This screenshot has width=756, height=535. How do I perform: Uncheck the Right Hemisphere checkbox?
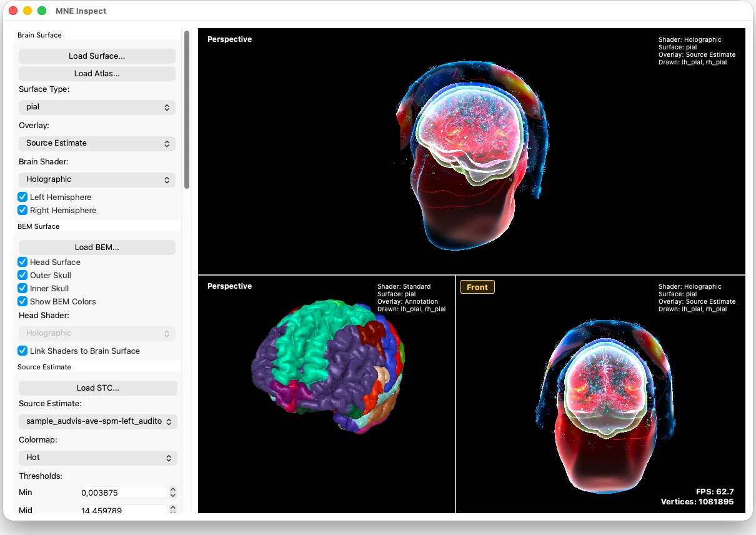(x=22, y=210)
